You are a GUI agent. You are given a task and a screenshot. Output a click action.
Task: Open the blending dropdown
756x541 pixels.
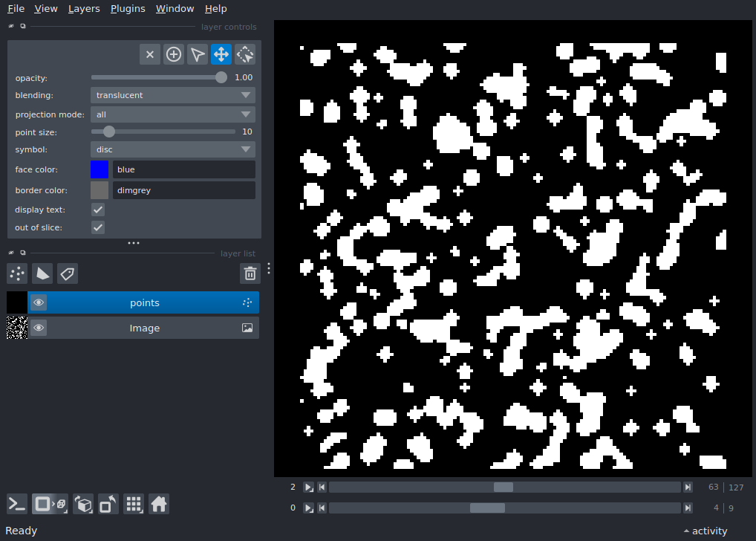[x=172, y=95]
